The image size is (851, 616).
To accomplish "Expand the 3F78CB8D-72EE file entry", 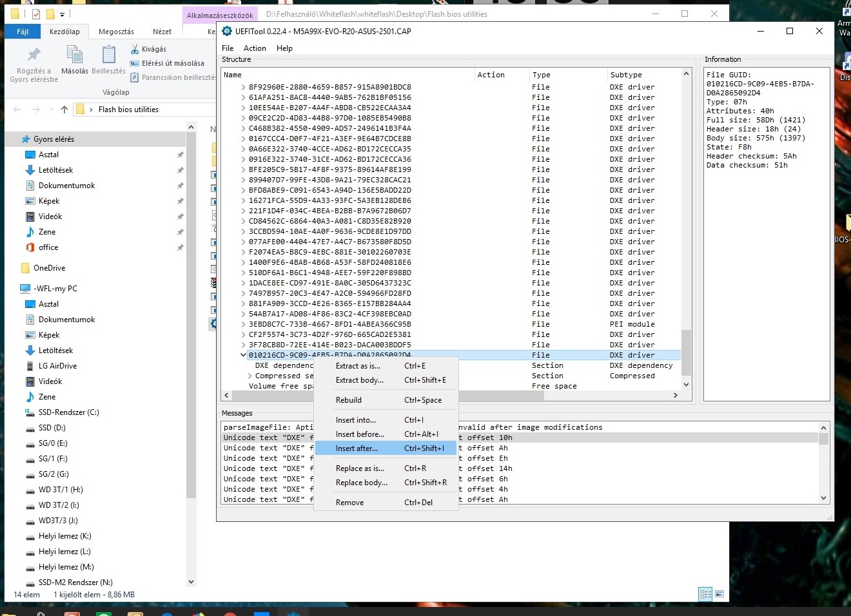I will coord(243,345).
